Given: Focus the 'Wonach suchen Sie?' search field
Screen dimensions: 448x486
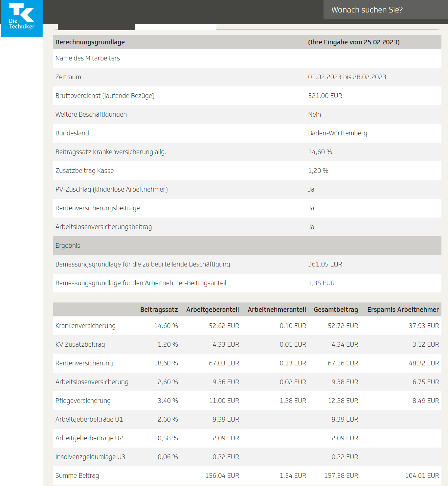Looking at the screenshot, I should [x=386, y=10].
